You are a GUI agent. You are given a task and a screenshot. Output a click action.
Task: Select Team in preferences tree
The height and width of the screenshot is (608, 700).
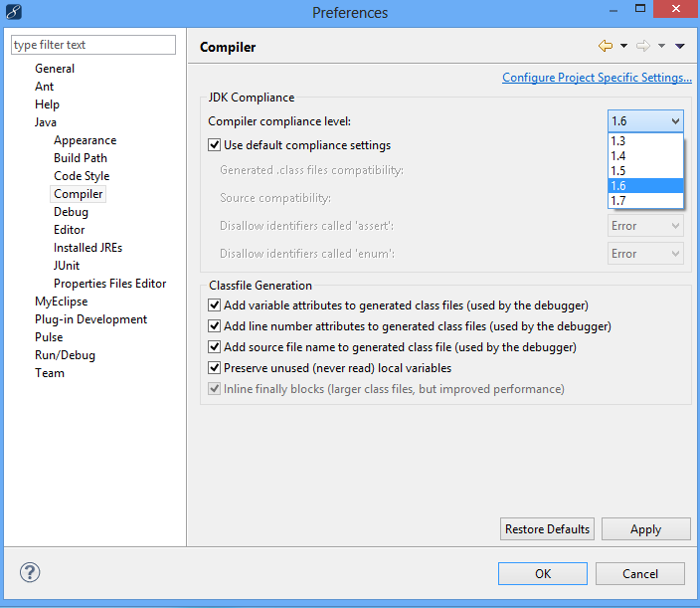[x=50, y=372]
